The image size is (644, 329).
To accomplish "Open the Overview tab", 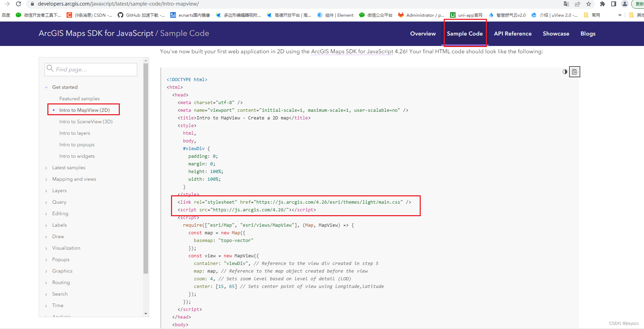I will [x=423, y=33].
